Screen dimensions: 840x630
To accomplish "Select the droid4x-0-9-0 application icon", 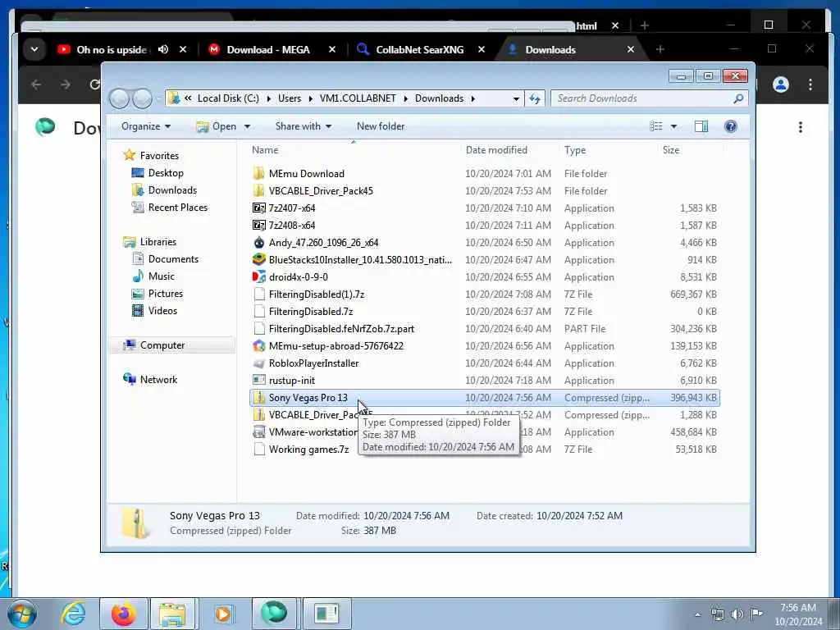I will 259,277.
